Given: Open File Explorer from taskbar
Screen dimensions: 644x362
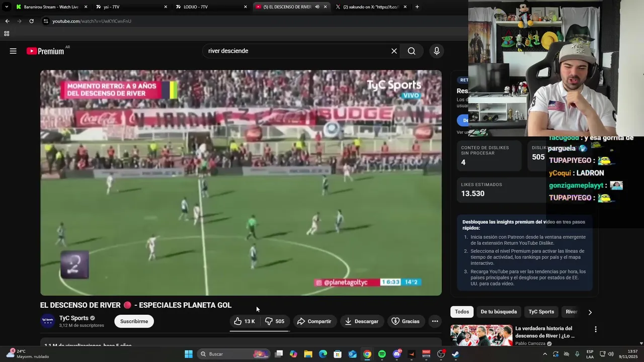Looking at the screenshot, I should 308,354.
